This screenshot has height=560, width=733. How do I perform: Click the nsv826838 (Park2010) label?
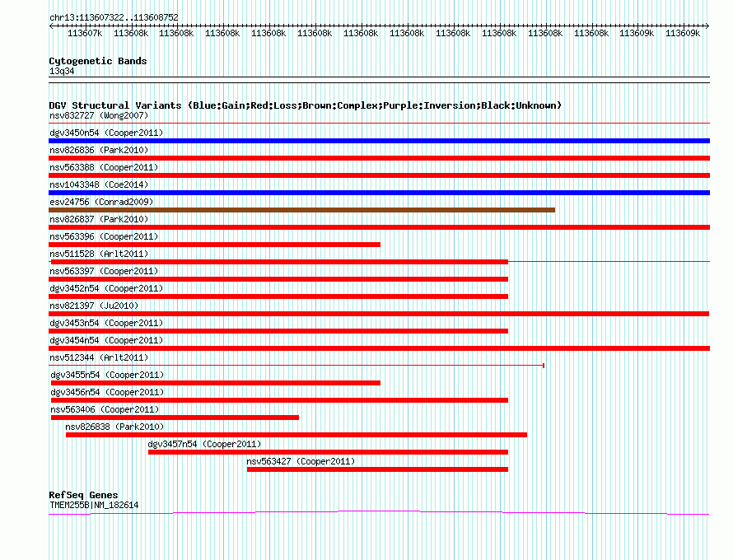[114, 427]
